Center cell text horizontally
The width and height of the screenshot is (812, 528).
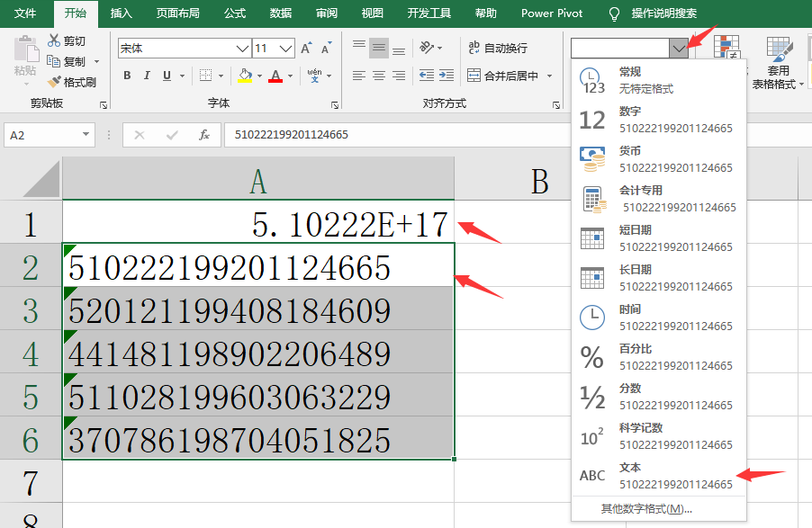379,76
